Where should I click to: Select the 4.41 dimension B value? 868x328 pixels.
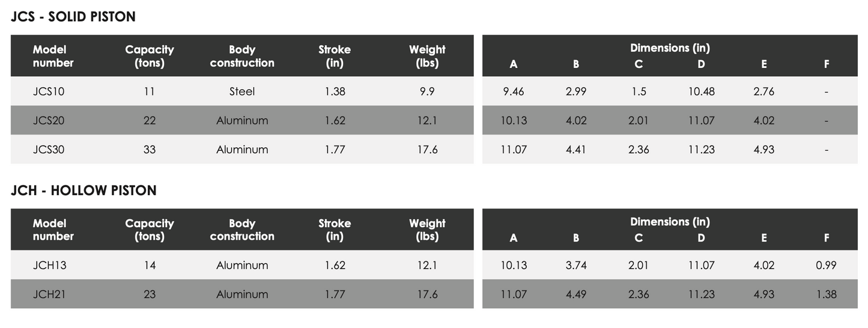(576, 149)
